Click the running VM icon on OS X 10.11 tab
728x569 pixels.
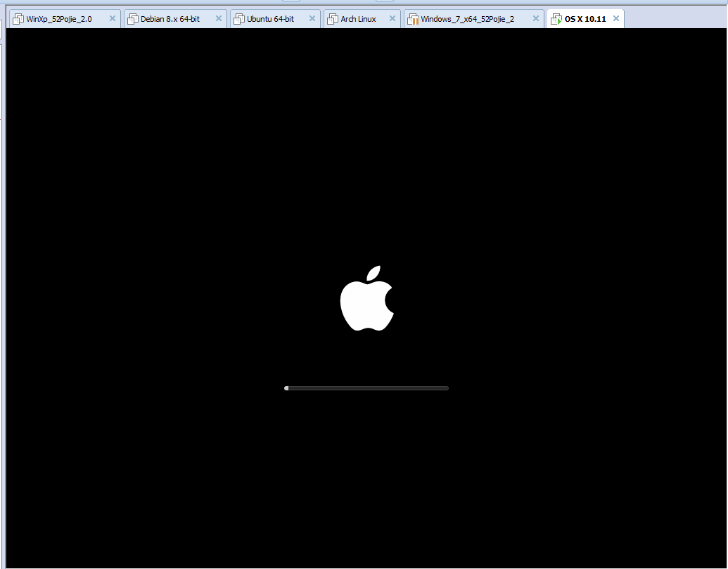(x=556, y=19)
